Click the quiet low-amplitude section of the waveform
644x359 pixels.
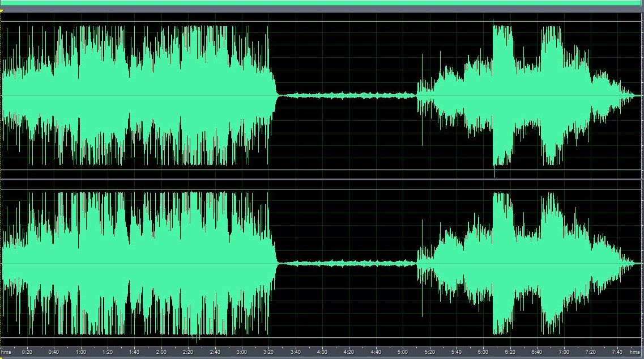(346, 94)
